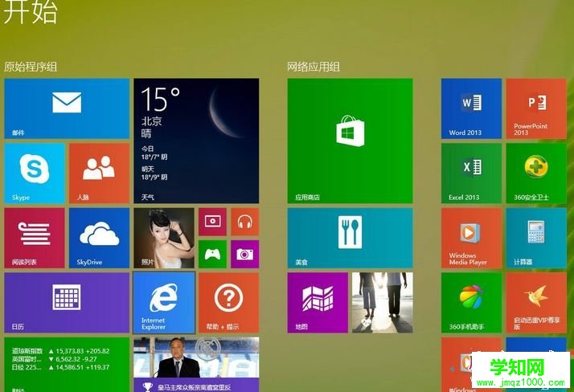Image resolution: width=574 pixels, height=392 pixels.
Task: Open the Sports news tile with trophy
Action: [196, 365]
